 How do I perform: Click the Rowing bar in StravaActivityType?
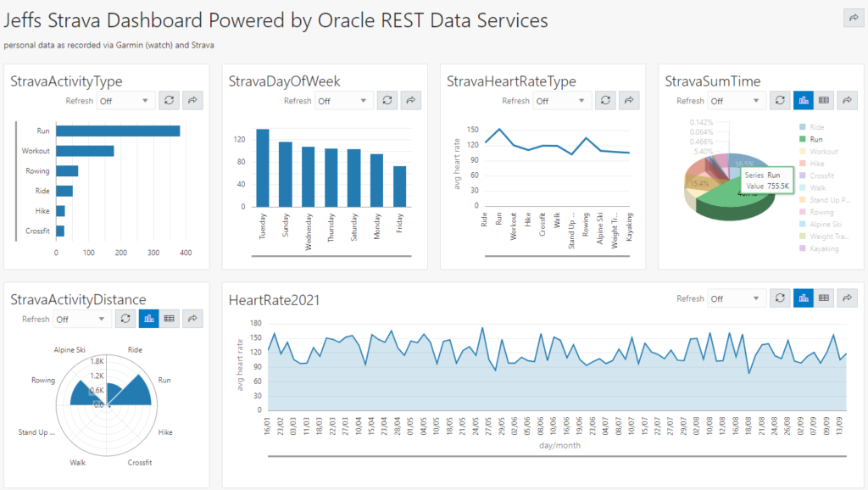click(x=67, y=171)
